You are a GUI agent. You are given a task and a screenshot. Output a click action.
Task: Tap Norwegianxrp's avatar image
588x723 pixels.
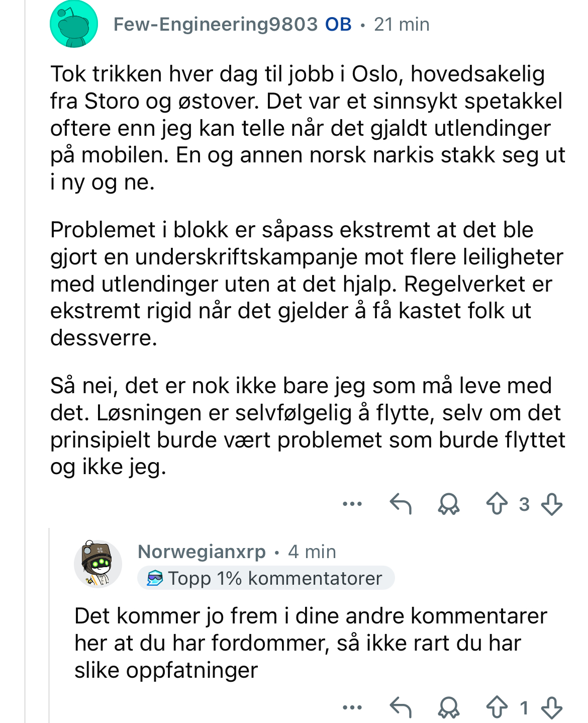click(98, 564)
